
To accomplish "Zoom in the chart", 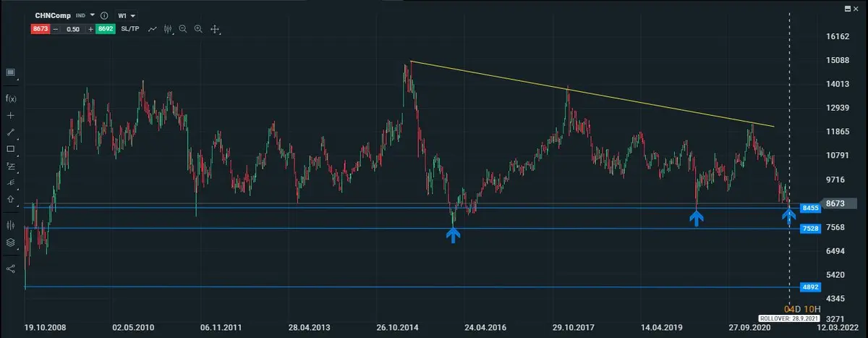I will tap(198, 29).
